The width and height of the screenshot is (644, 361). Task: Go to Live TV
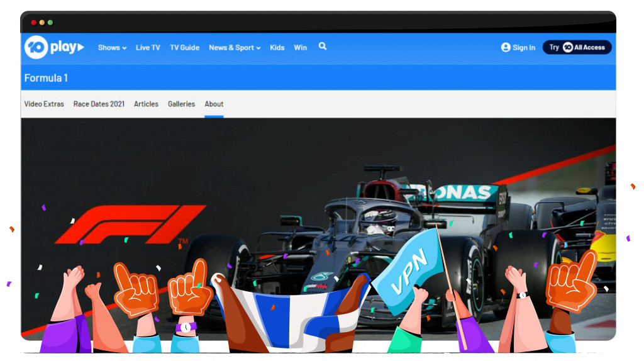coord(148,48)
